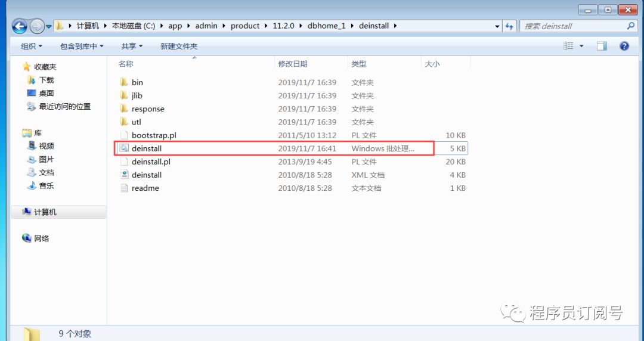Image resolution: width=644 pixels, height=341 pixels.
Task: Sort by the 名称 column header
Action: point(126,64)
